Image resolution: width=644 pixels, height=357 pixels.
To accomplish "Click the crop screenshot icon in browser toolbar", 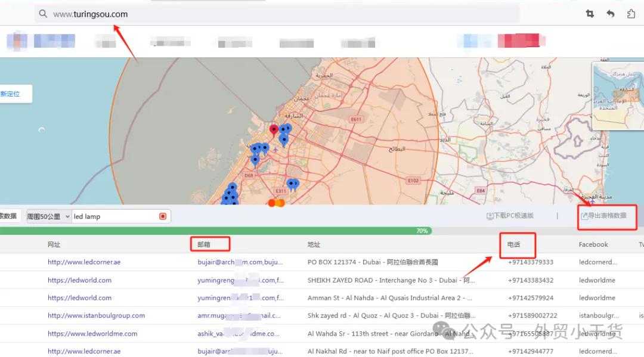I will click(590, 14).
